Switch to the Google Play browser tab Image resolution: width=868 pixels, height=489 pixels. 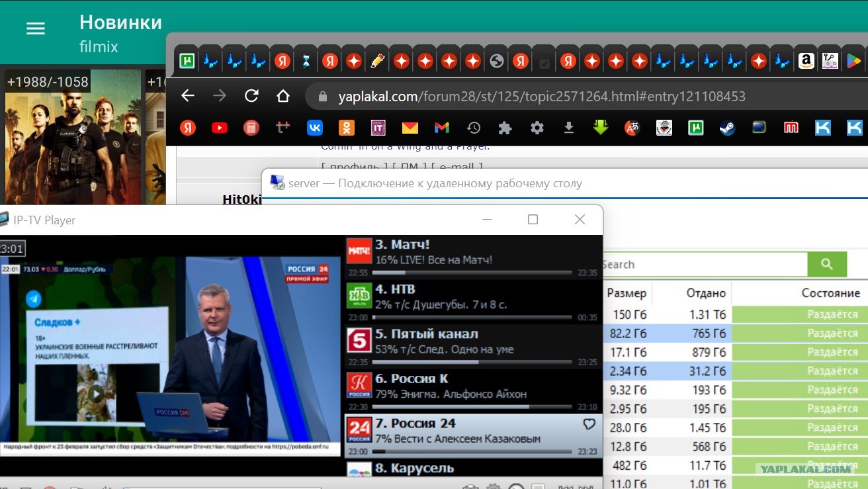853,62
